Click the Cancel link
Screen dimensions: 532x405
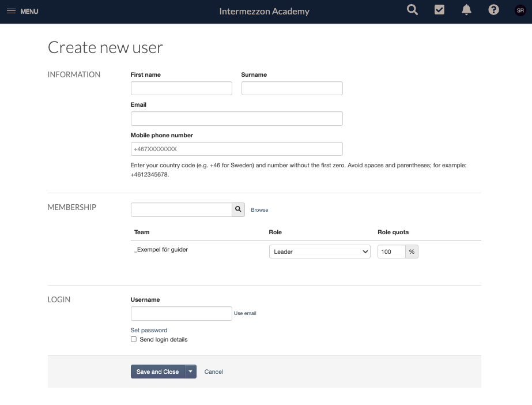pyautogui.click(x=214, y=372)
